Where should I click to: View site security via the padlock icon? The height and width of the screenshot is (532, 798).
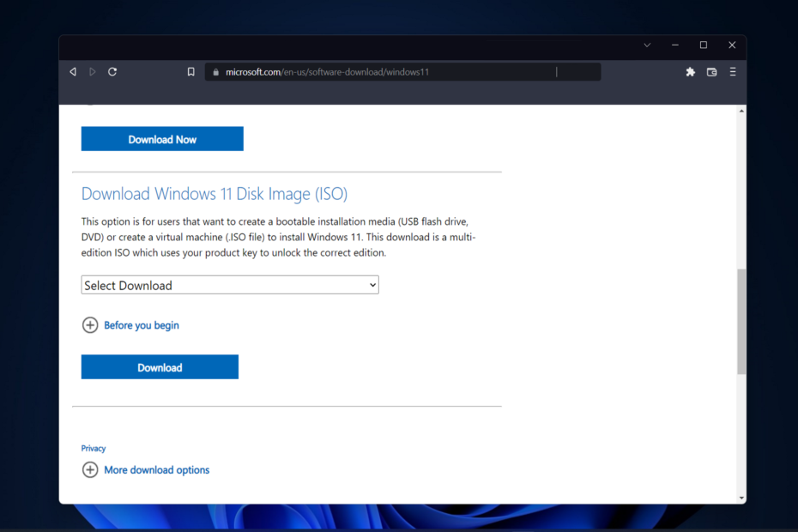(x=215, y=72)
